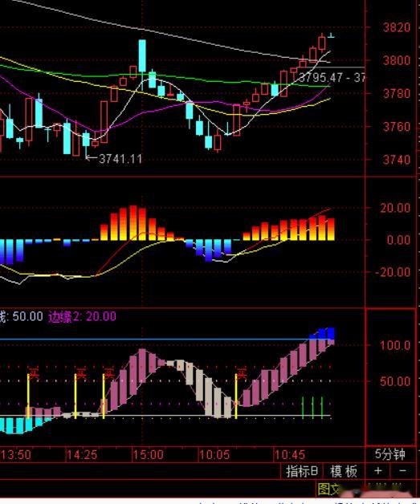Click the 50.00 indicator axis value
Viewport: 420px width, 504px height.
(x=395, y=381)
